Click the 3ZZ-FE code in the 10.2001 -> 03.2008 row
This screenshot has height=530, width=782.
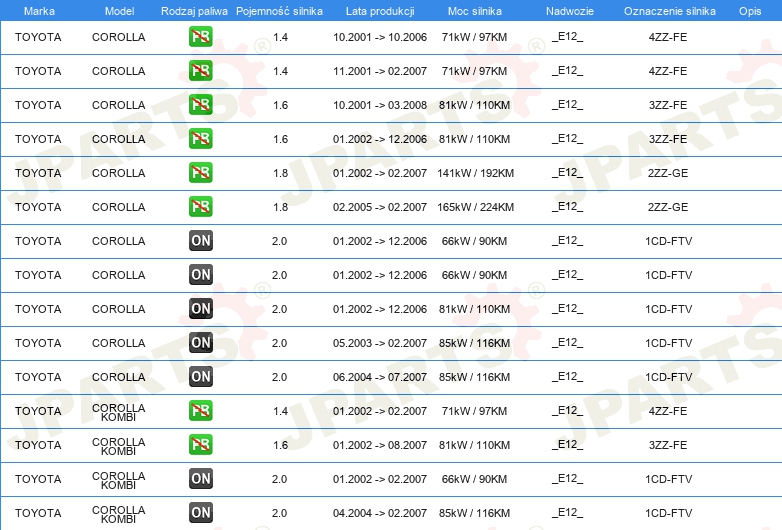tap(668, 105)
